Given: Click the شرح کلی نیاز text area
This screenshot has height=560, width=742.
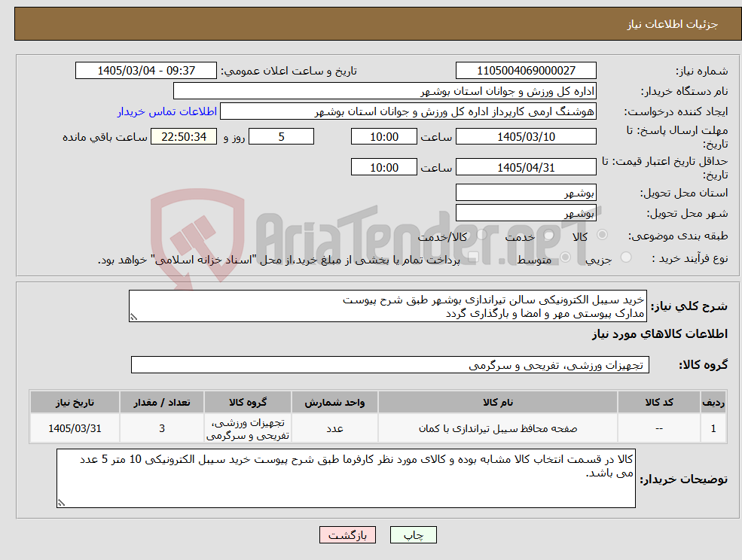Looking at the screenshot, I should click(387, 306).
